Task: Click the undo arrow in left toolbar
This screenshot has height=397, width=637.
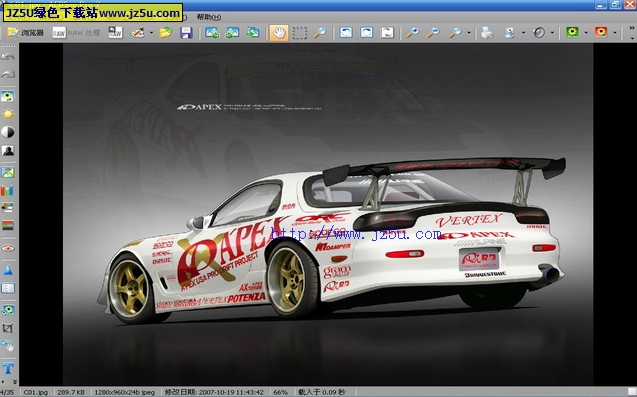Action: [x=8, y=56]
